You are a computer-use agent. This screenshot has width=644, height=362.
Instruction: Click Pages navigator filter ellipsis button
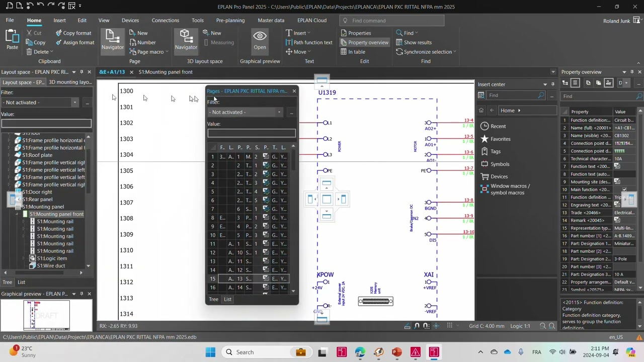click(291, 112)
